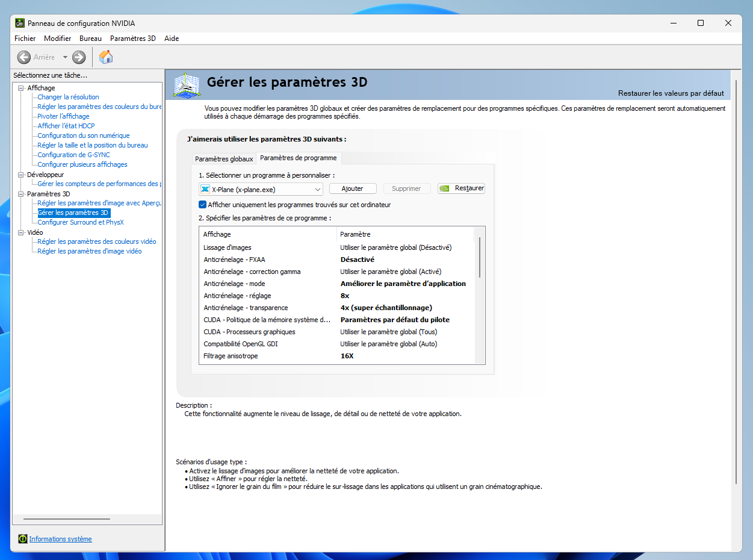Click the Ajouter button
Viewport: 753px width, 560px height.
click(x=353, y=188)
